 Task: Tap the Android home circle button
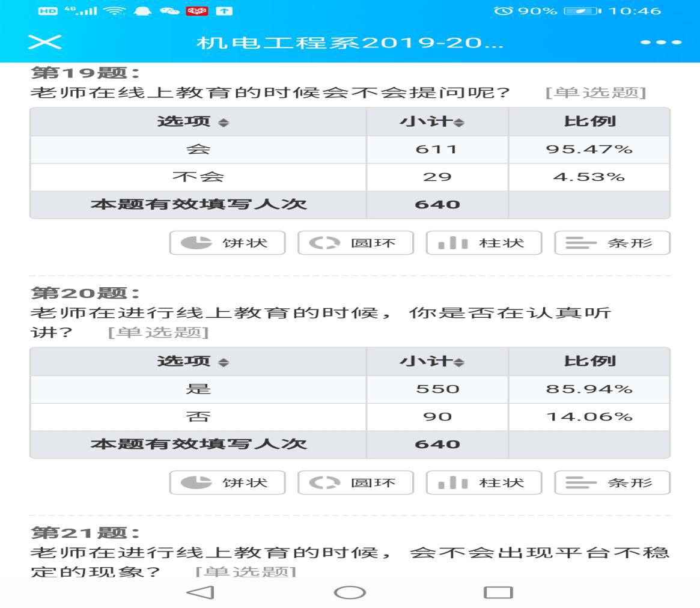349,592
